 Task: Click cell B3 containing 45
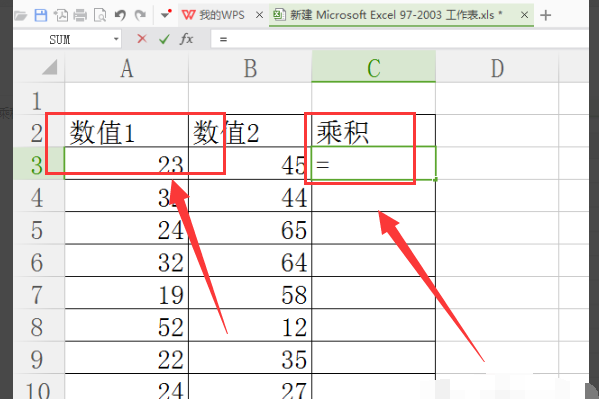pyautogui.click(x=250, y=164)
